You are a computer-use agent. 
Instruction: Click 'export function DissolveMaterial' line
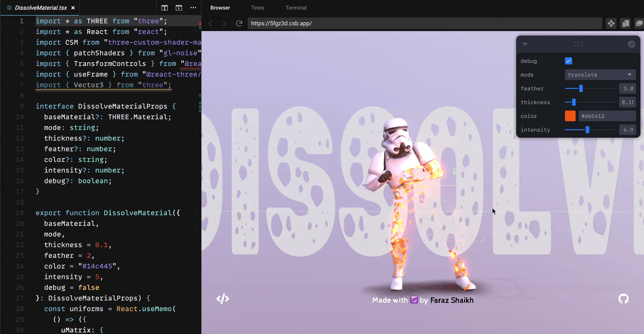(x=108, y=213)
